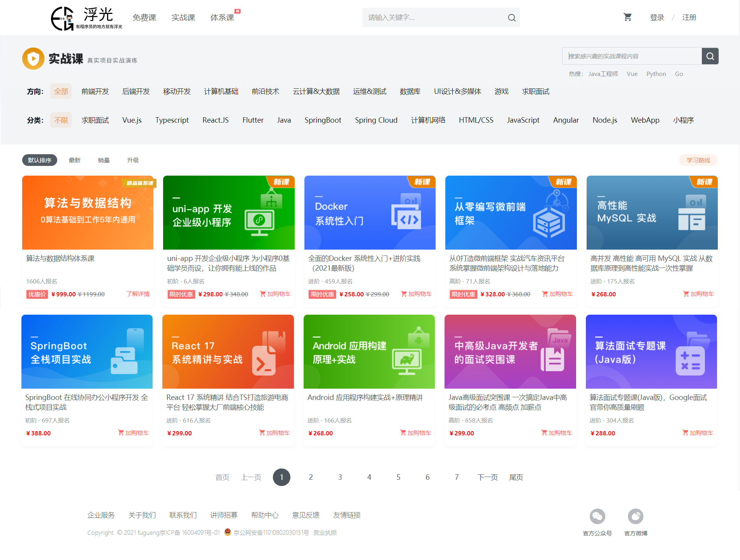Filter category by 小程序

(683, 120)
